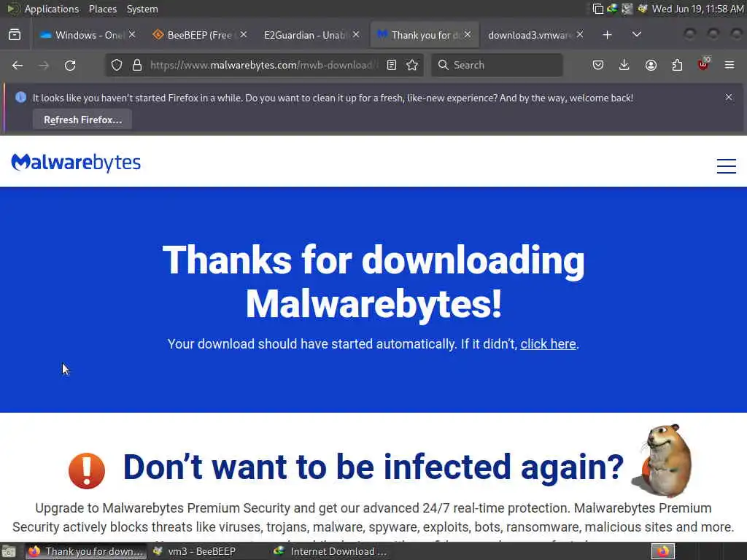Click the padlock site info icon
The height and width of the screenshot is (560, 747).
[x=137, y=65]
